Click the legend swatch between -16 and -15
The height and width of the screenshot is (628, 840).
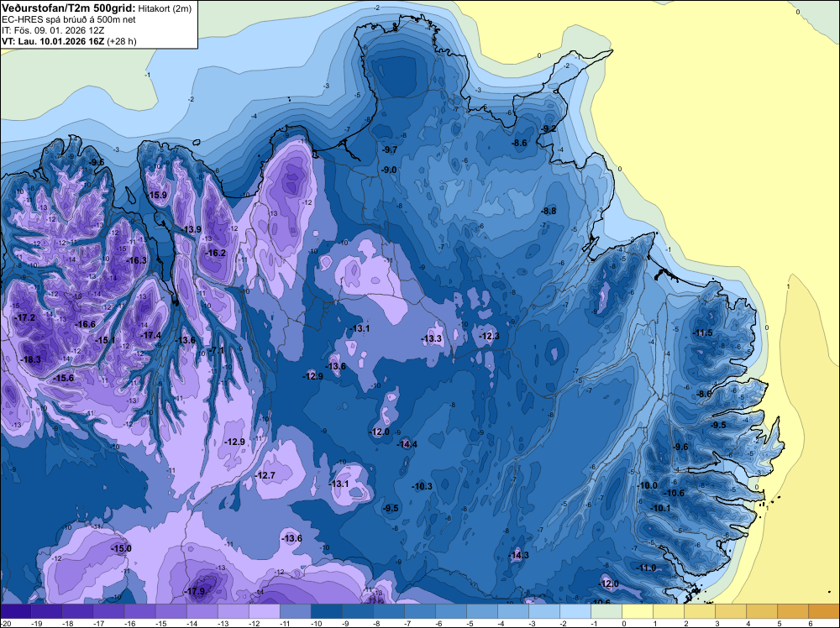[139, 611]
